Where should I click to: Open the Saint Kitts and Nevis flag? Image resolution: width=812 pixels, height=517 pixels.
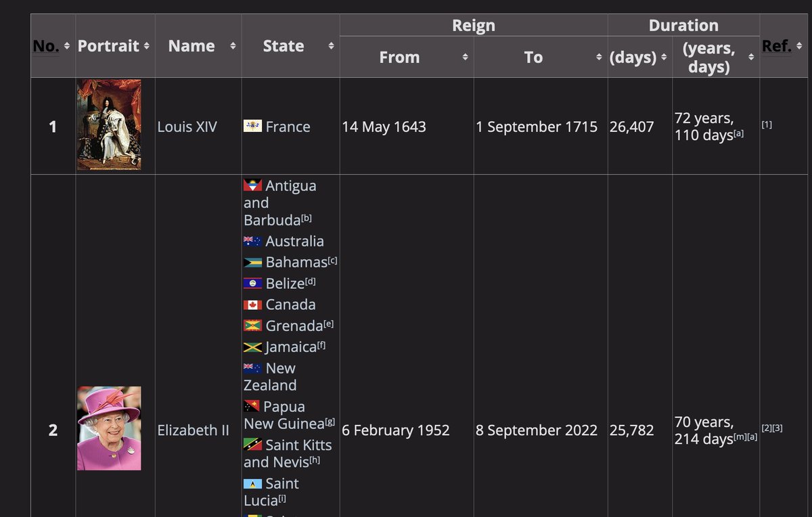point(252,445)
